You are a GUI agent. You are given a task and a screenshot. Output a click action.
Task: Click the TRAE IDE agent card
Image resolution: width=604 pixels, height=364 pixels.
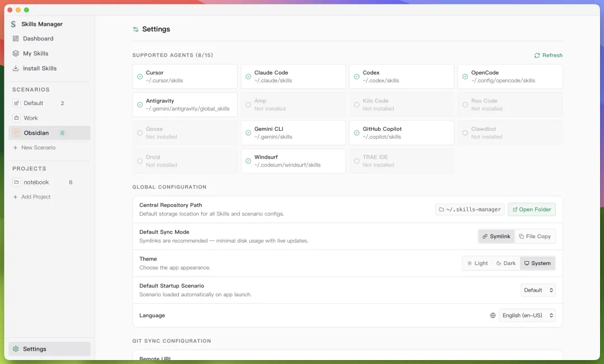402,161
